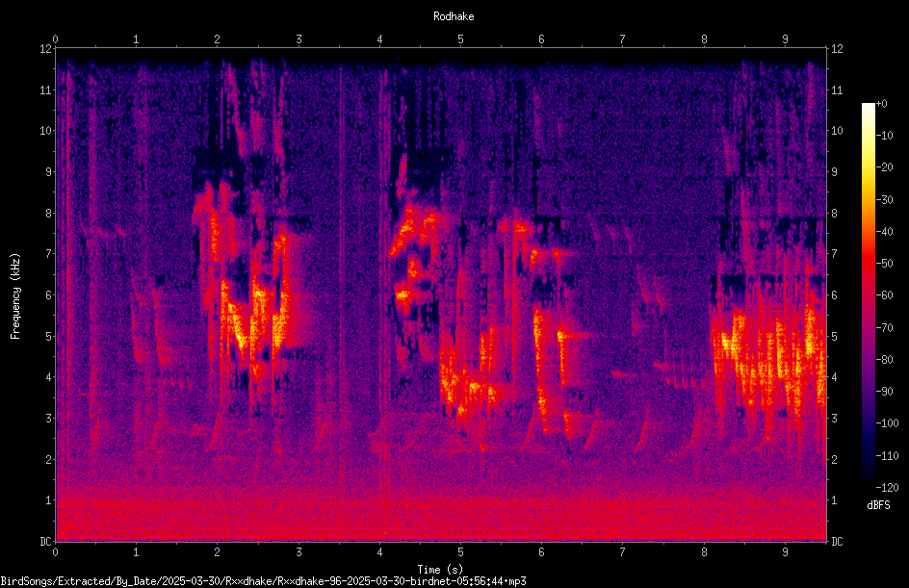
Task: Click the BirdSongs file path caption text
Action: click(x=263, y=581)
